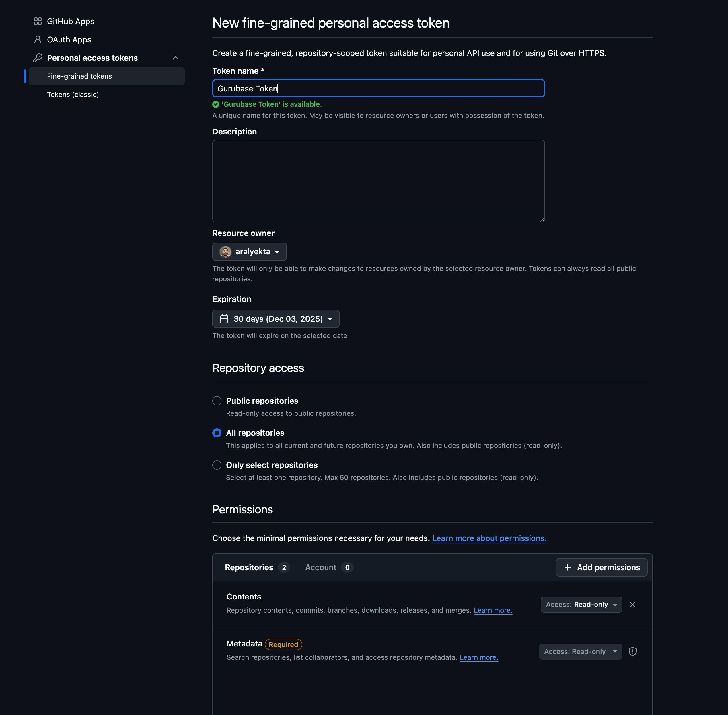Click the calendar icon in the expiration selector
Viewport: 728px width, 715px height.
point(224,319)
